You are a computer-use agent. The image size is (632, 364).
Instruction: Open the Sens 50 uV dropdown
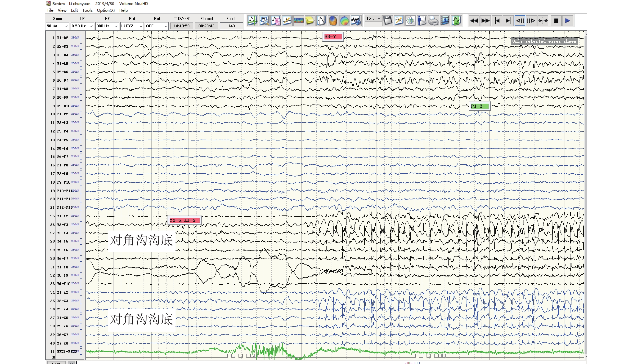click(57, 26)
